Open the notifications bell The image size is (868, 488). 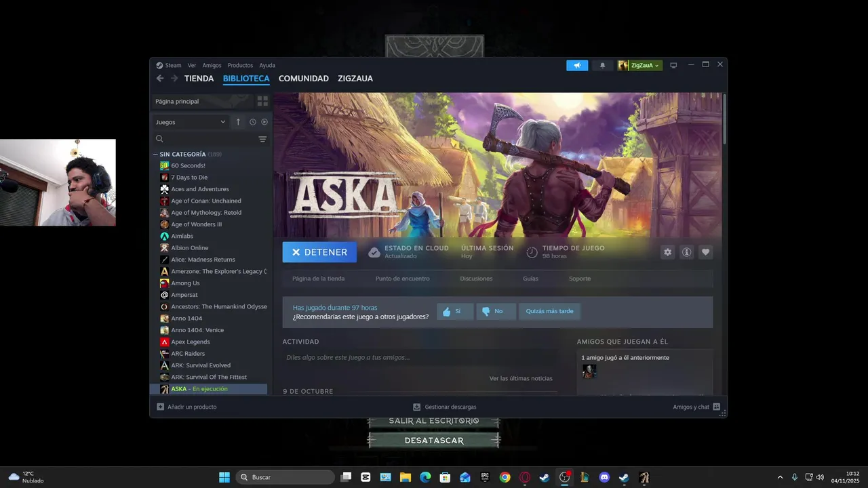point(602,65)
